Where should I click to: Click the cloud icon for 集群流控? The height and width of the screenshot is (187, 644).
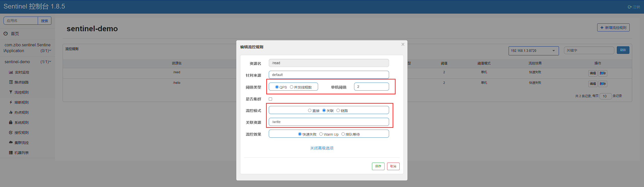[x=11, y=142]
